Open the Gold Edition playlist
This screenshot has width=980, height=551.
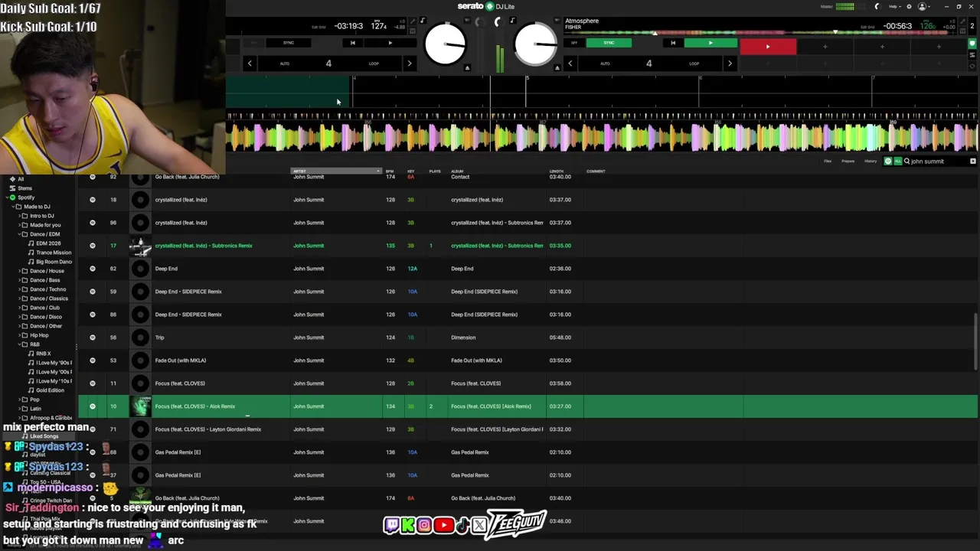(50, 390)
